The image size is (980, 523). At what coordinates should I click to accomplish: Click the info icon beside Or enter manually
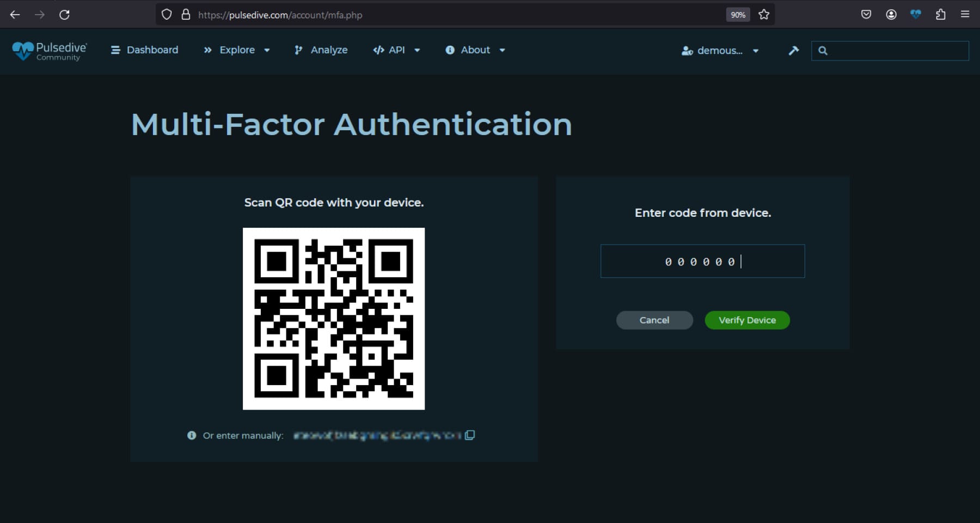192,435
